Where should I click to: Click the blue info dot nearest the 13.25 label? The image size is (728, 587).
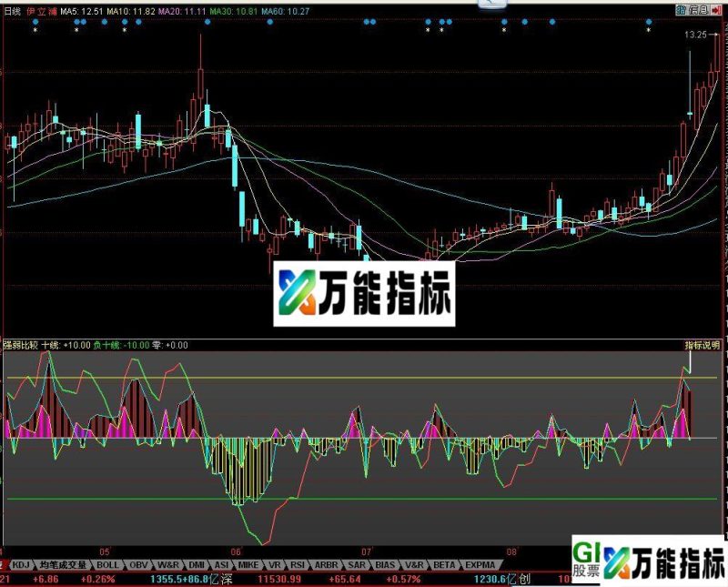(x=649, y=22)
